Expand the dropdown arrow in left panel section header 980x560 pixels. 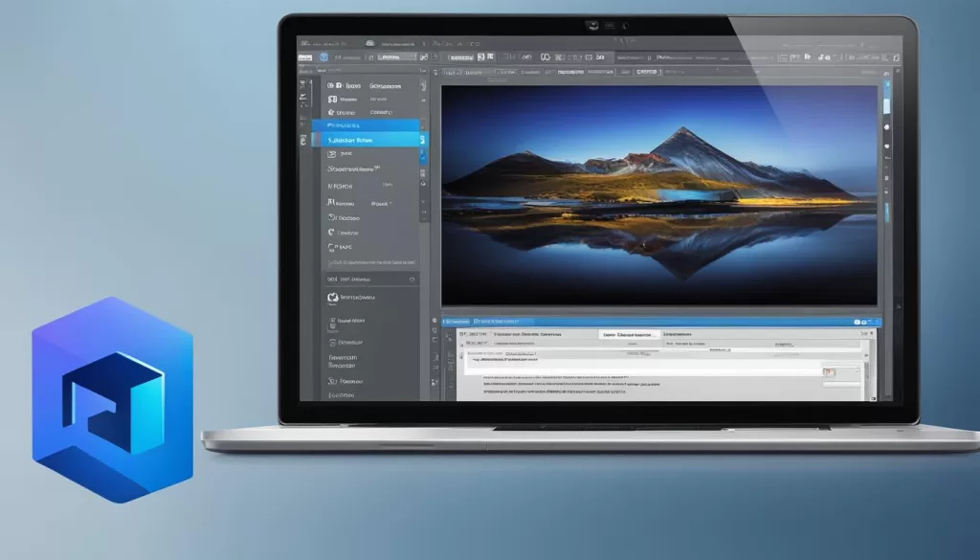[x=412, y=280]
